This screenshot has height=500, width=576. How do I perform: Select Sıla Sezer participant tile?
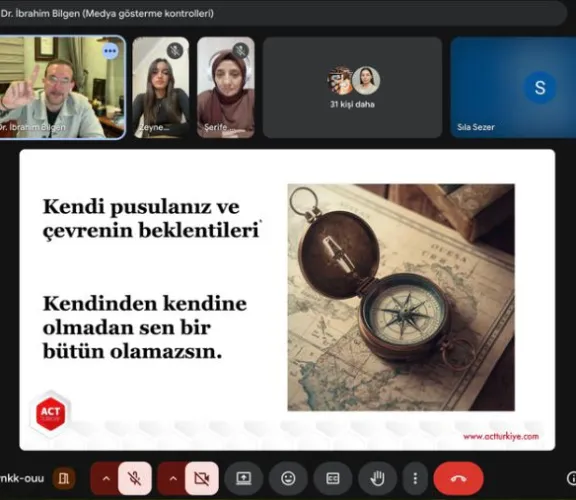pos(513,87)
